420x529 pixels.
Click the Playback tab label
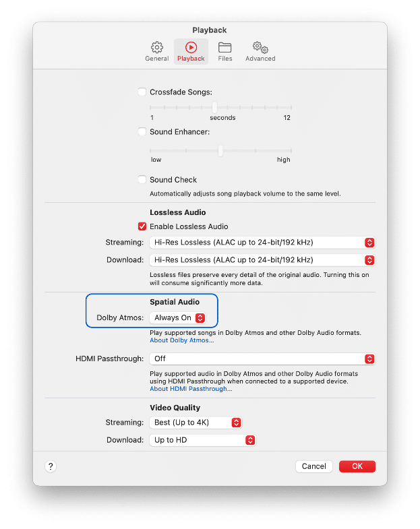[x=191, y=59]
